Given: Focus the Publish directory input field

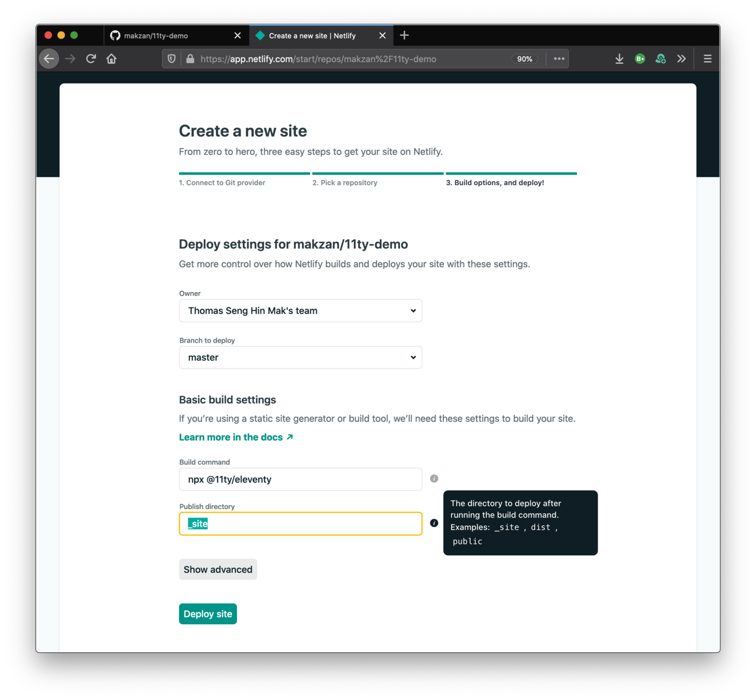Looking at the screenshot, I should point(300,524).
